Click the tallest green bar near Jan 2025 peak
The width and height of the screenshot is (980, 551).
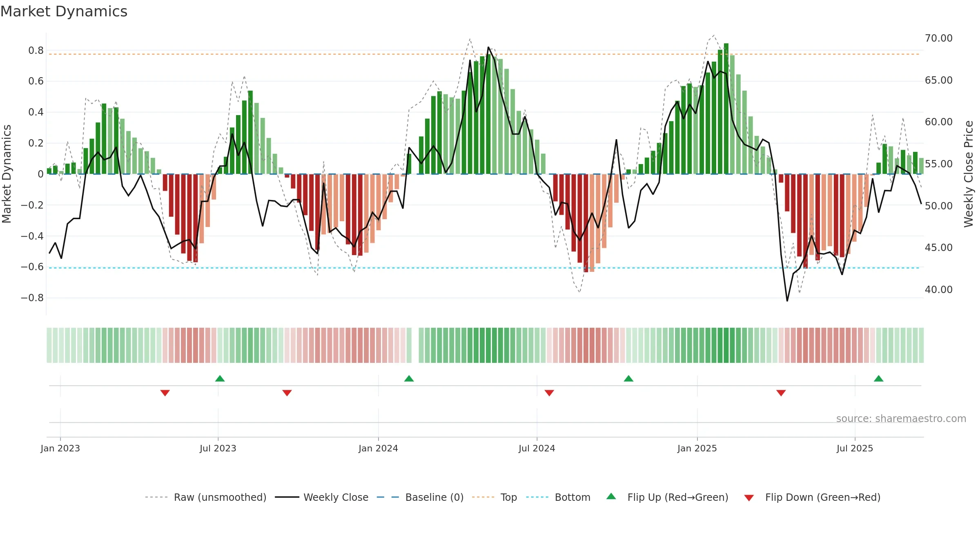(x=726, y=109)
